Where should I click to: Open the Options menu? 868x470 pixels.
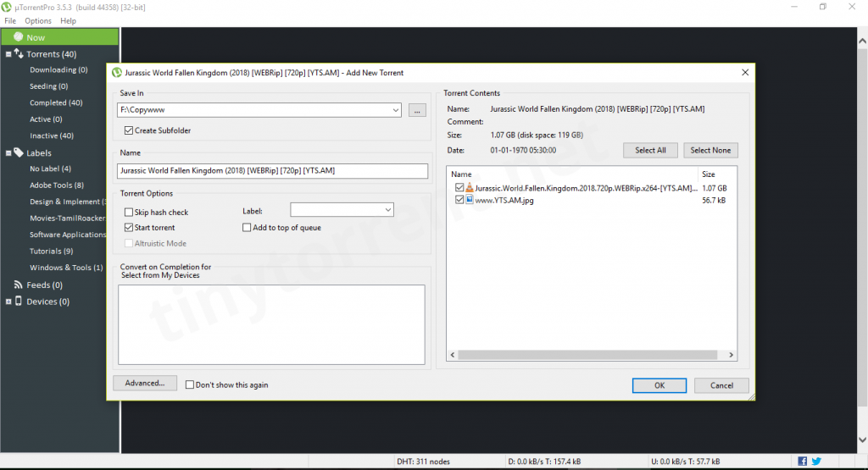pos(37,20)
